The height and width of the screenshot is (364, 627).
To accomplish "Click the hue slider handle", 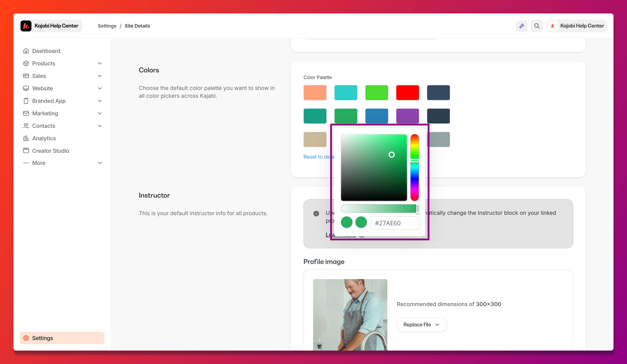I will point(414,161).
